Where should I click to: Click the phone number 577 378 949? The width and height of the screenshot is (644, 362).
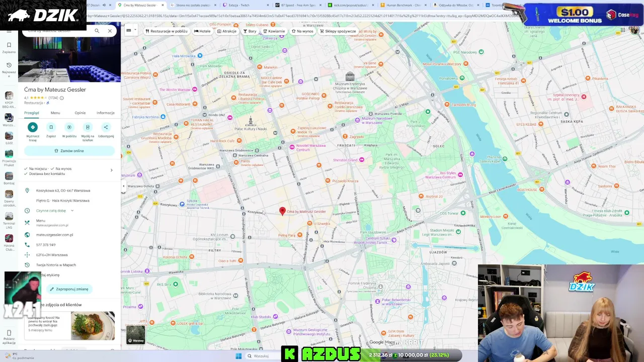coord(46,245)
